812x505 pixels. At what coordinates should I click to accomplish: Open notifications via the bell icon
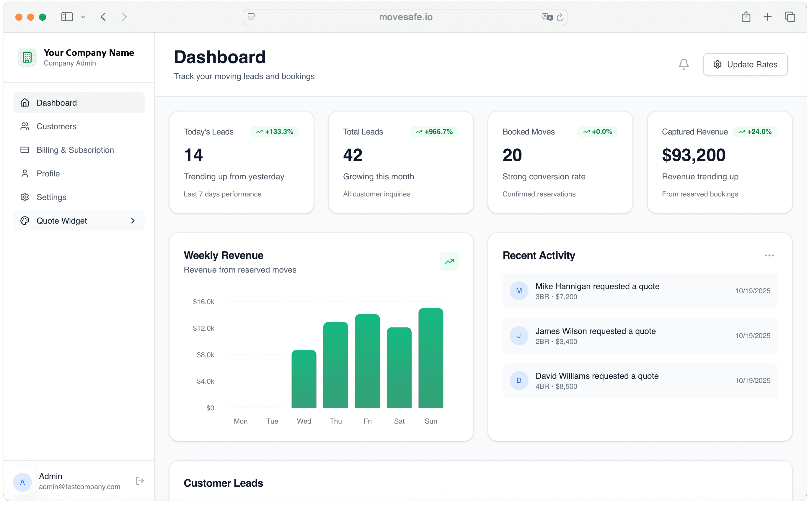(683, 64)
